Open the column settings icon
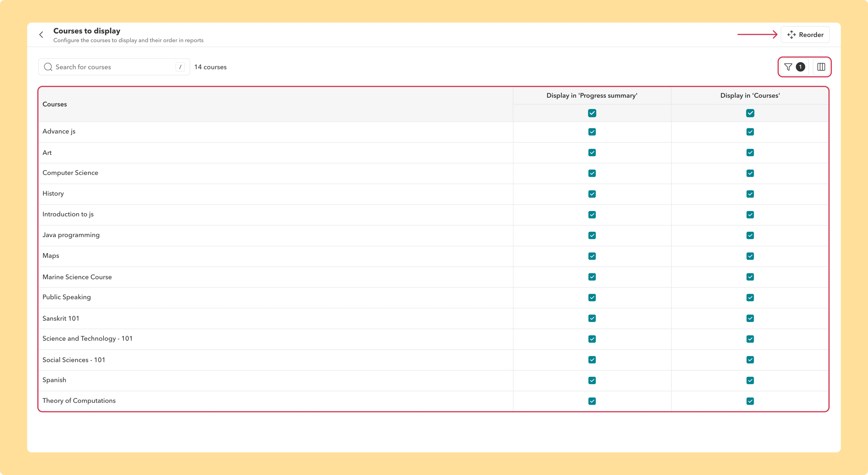868x475 pixels. pos(821,67)
